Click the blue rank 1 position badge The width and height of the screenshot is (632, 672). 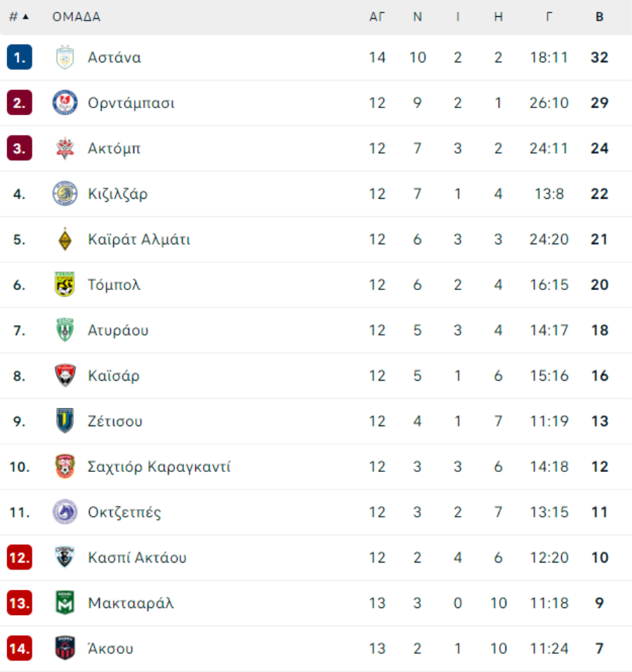(x=19, y=57)
